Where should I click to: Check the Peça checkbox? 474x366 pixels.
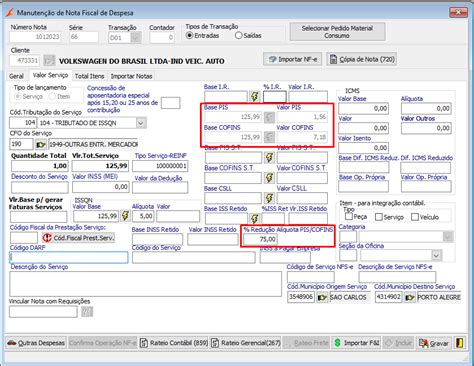pyautogui.click(x=349, y=217)
